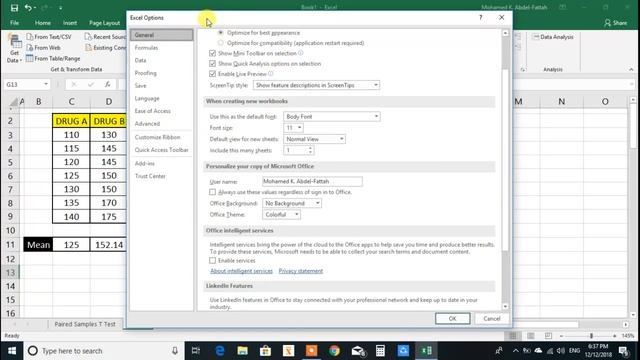Click the Share icon at top right
The width and height of the screenshot is (640, 360).
(x=616, y=23)
